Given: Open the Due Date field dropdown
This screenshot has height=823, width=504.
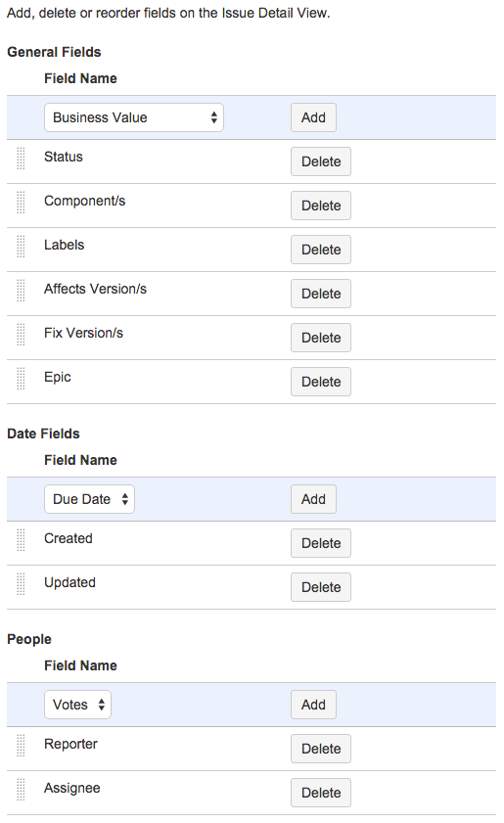Looking at the screenshot, I should click(x=89, y=499).
